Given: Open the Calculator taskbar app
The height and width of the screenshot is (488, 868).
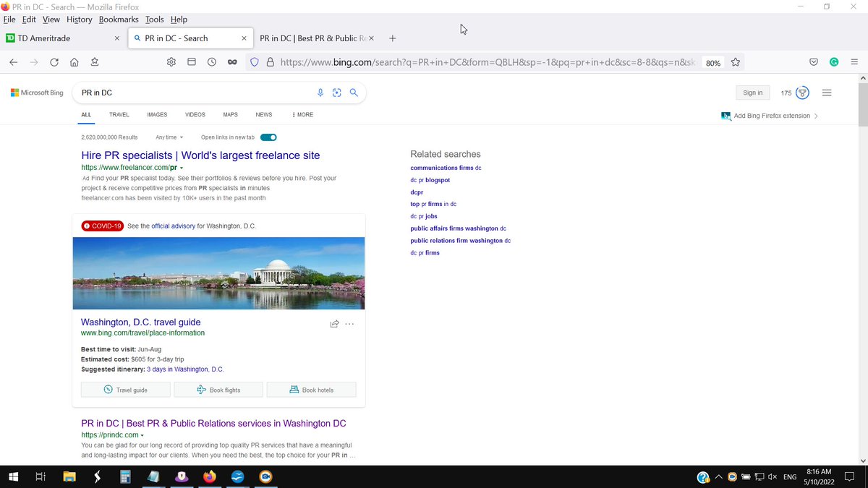Looking at the screenshot, I should pyautogui.click(x=125, y=477).
